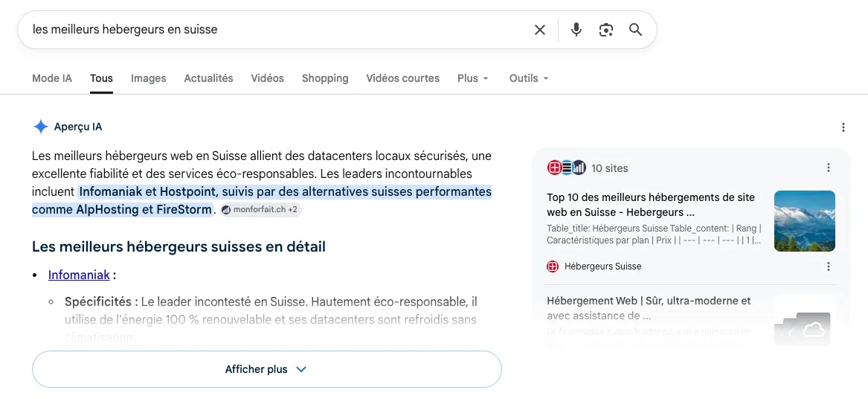Viewport: 868px width, 399px height.
Task: Open three-dot menu next to Hébergeurs Suisse
Action: 828,266
